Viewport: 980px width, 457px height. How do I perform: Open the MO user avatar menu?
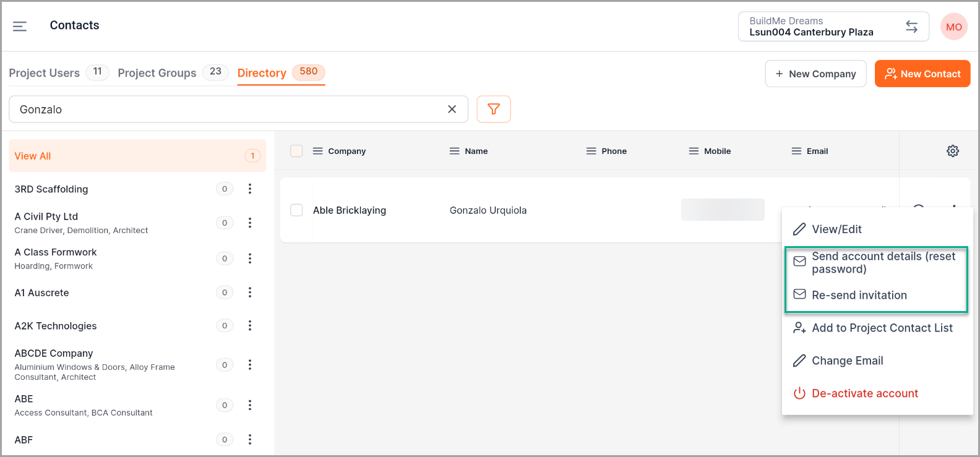point(953,27)
